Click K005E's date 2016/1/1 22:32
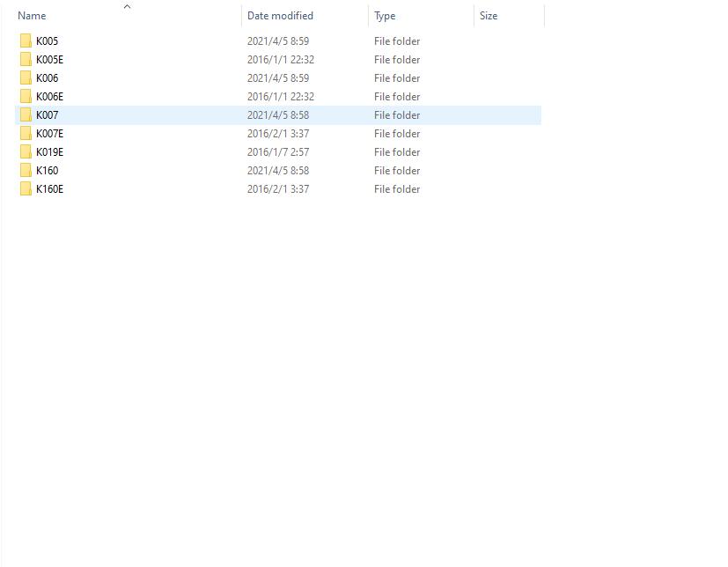This screenshot has width=728, height=567. pyautogui.click(x=281, y=60)
